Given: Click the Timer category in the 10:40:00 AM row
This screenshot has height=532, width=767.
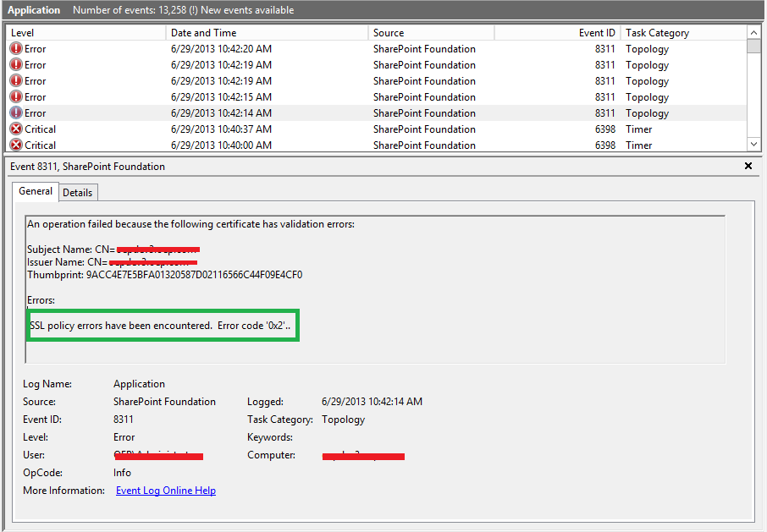Looking at the screenshot, I should pos(639,145).
